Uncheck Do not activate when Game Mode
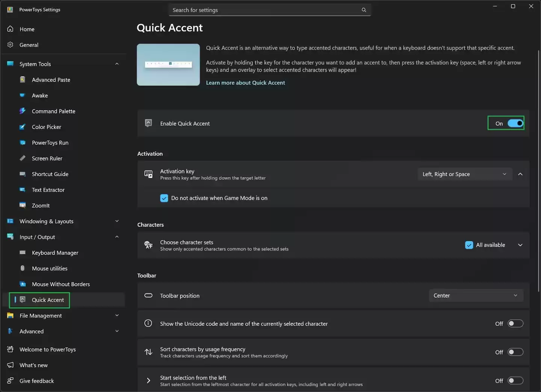This screenshot has height=392, width=541. (164, 198)
